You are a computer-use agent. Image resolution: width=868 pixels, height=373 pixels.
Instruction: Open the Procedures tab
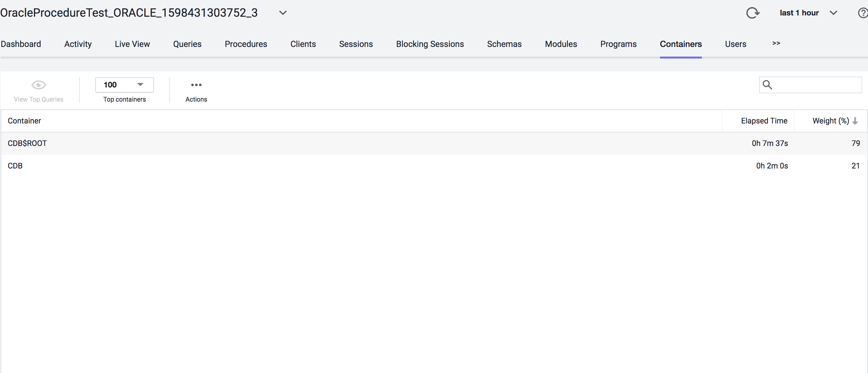(246, 44)
